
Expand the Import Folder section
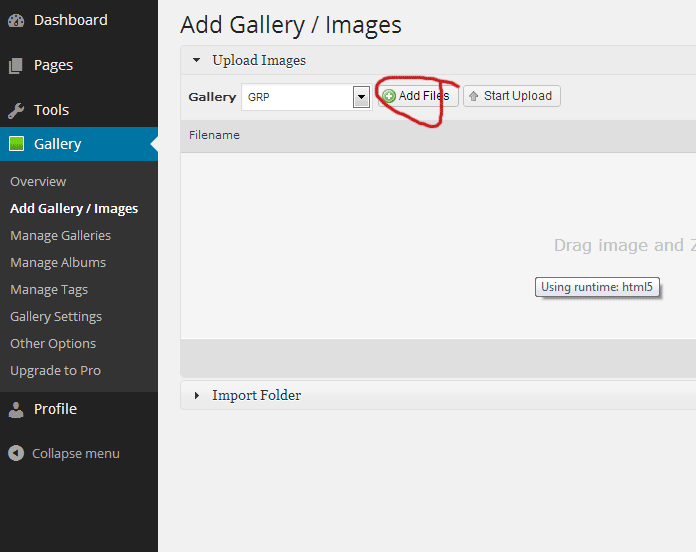point(256,395)
